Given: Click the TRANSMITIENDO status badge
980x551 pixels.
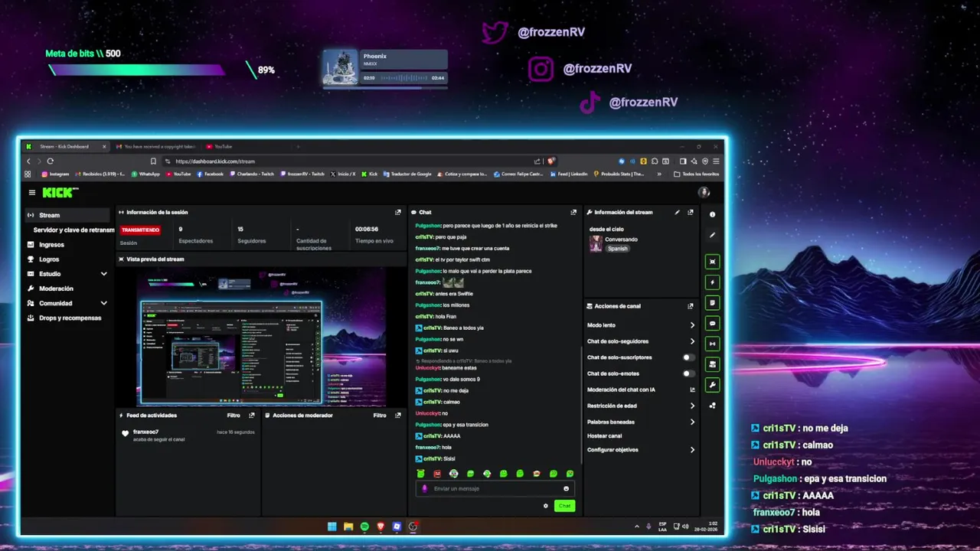Looking at the screenshot, I should [x=140, y=230].
